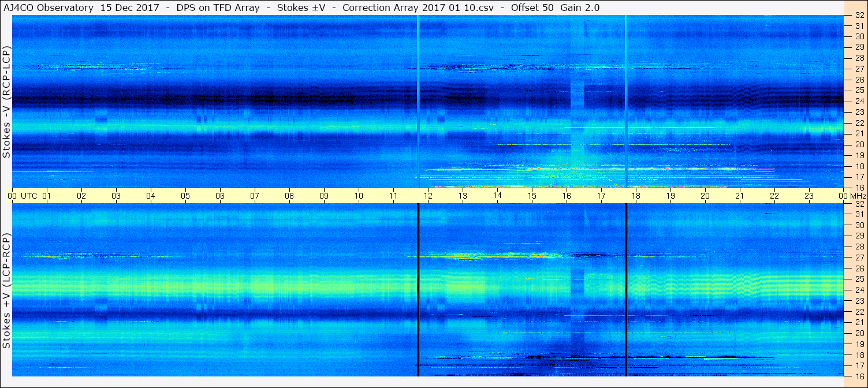Image resolution: width=868 pixels, height=388 pixels.
Task: Click the 'Gain 2.0' header value
Action: 580,8
